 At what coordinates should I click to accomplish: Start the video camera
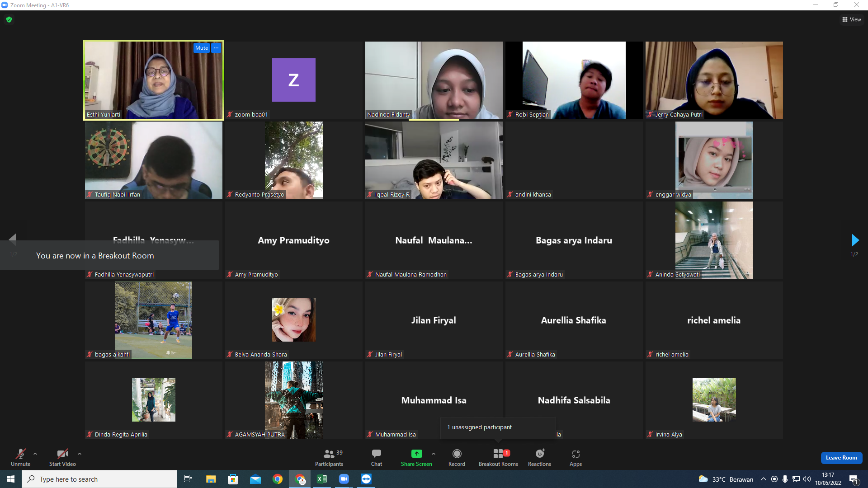tap(62, 457)
